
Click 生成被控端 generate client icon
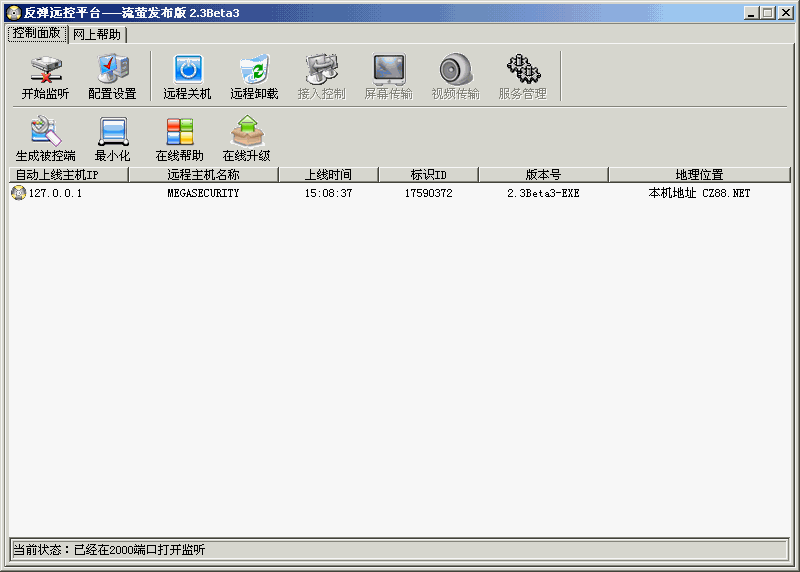coord(45,139)
